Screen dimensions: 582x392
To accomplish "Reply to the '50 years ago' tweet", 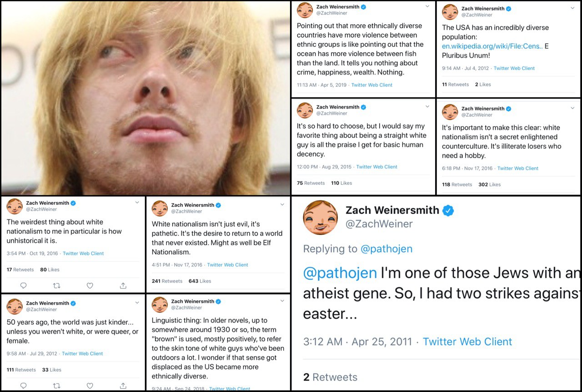I will [24, 386].
